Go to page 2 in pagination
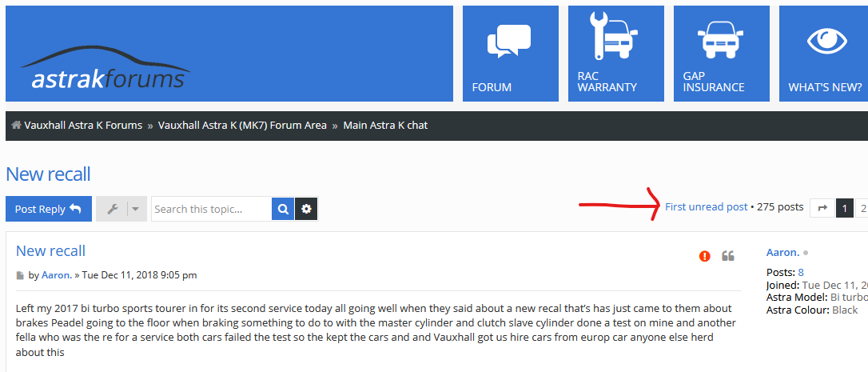This screenshot has width=868, height=372. click(862, 208)
